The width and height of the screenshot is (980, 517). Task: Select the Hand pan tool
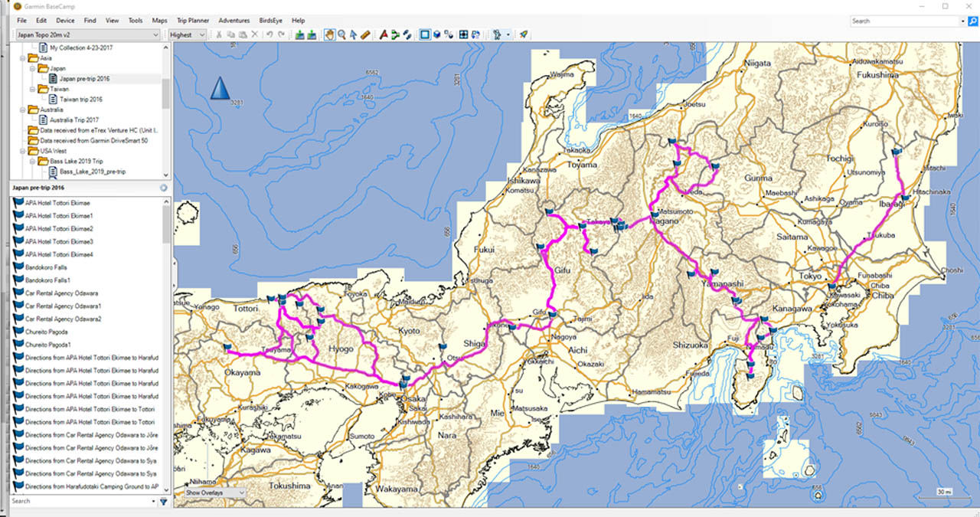pyautogui.click(x=329, y=34)
